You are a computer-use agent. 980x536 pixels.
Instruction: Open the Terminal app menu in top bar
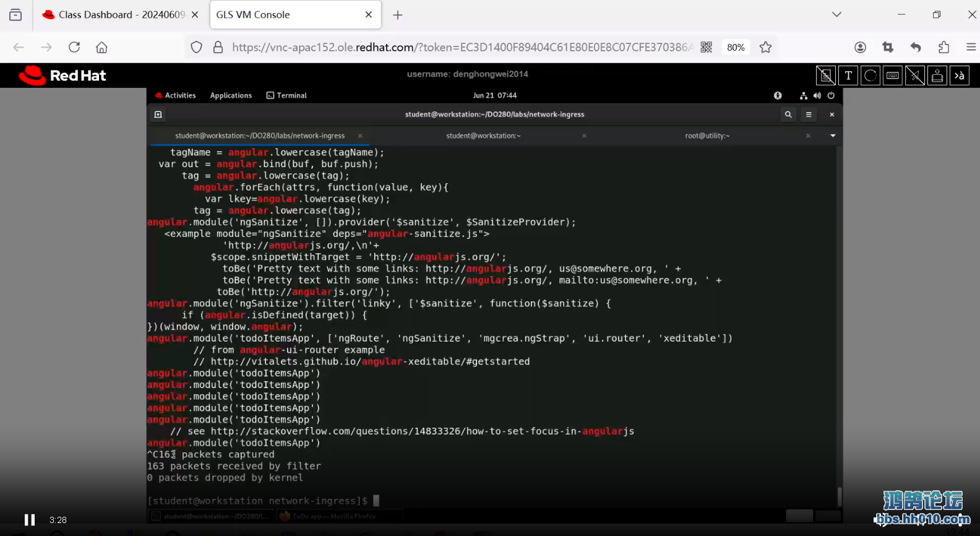coord(286,95)
